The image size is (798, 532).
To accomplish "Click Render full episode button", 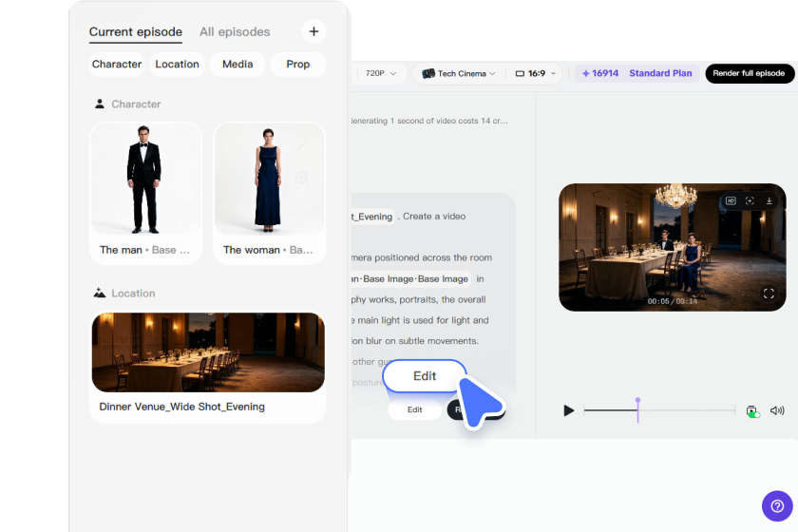I will point(750,73).
